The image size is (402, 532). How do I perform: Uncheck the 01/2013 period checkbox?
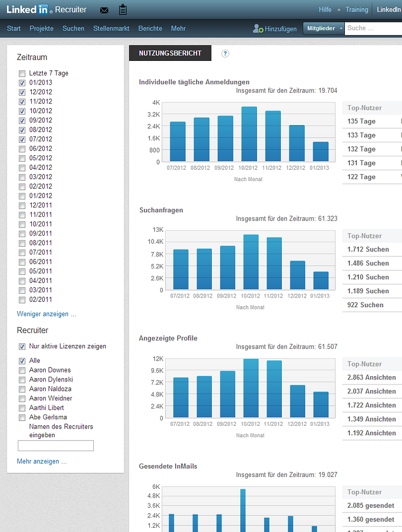22,83
